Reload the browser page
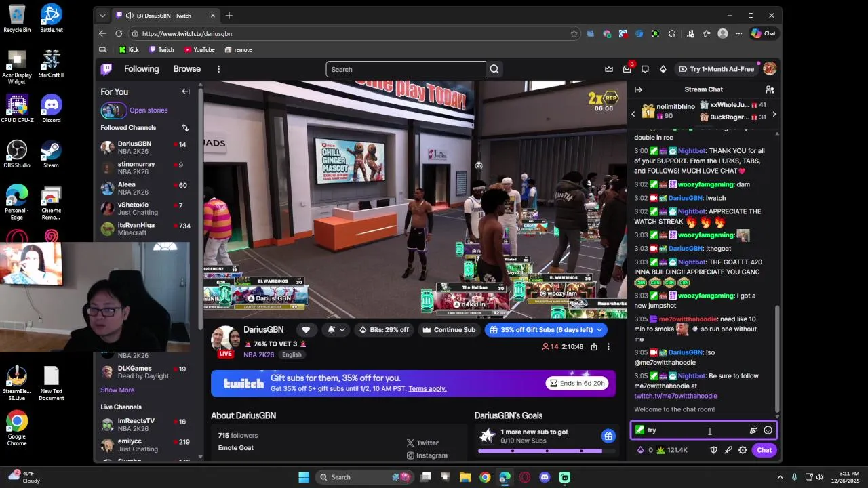868x488 pixels. pyautogui.click(x=119, y=33)
